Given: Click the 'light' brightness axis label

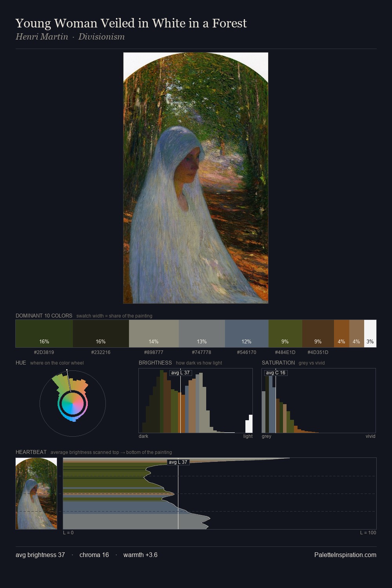Looking at the screenshot, I should pos(248,436).
